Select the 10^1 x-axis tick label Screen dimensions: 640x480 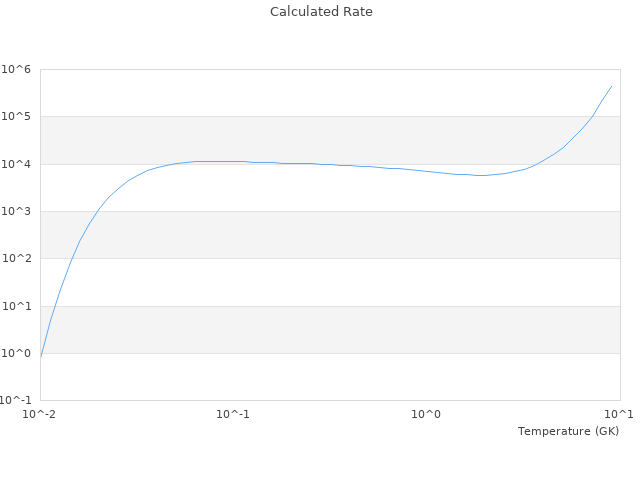619,414
